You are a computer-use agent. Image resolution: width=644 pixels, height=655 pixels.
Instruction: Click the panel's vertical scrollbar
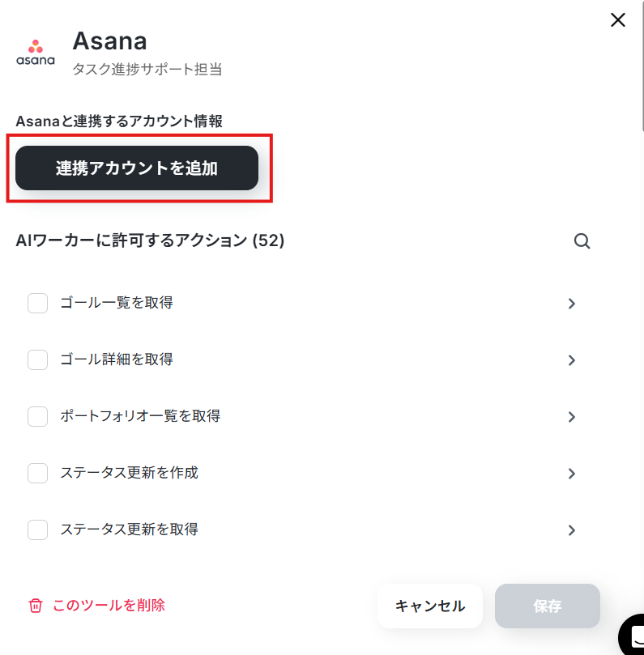tap(642, 65)
